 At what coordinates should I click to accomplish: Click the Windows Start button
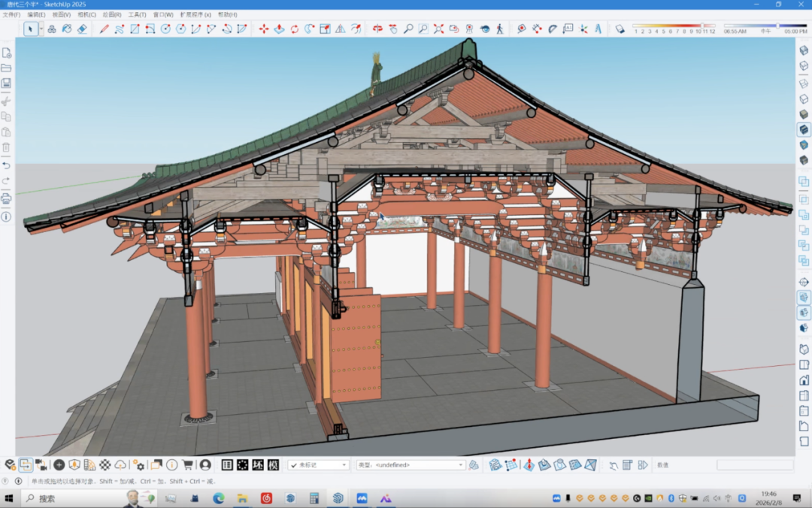click(9, 498)
